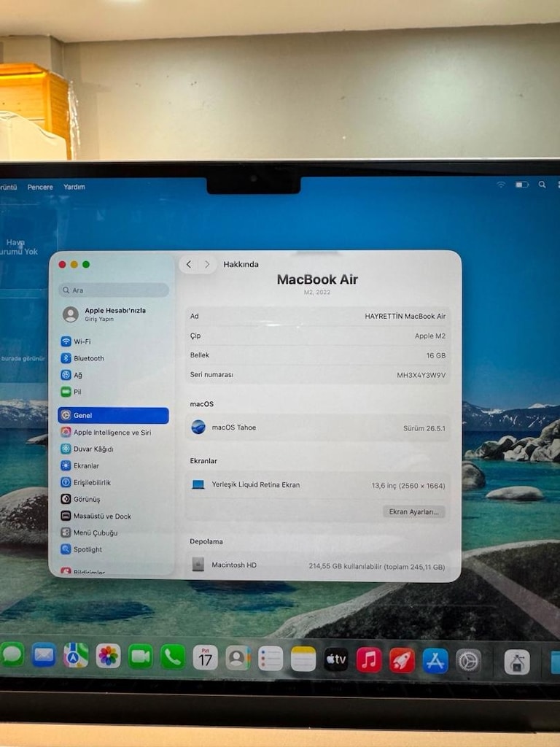
Task: Click the Macintosh HD storage row
Action: point(318,565)
